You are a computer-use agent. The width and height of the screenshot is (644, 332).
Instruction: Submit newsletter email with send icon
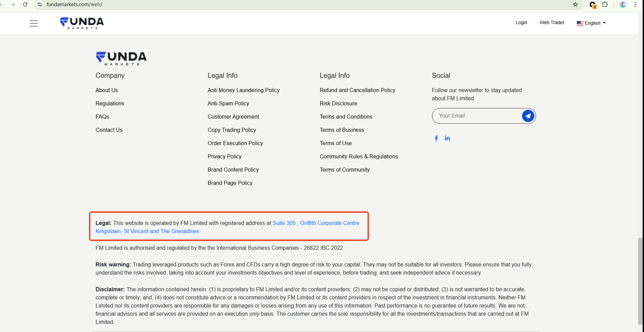(528, 116)
